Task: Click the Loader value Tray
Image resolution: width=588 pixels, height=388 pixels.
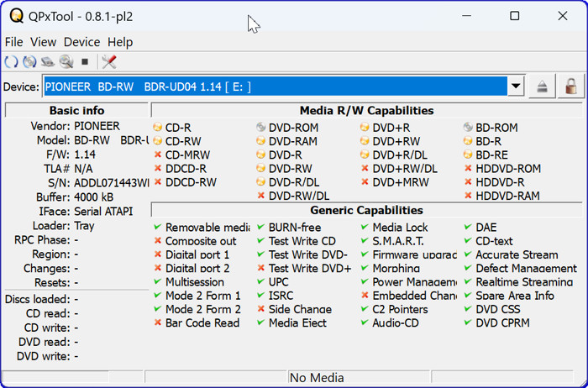Action: click(x=84, y=226)
